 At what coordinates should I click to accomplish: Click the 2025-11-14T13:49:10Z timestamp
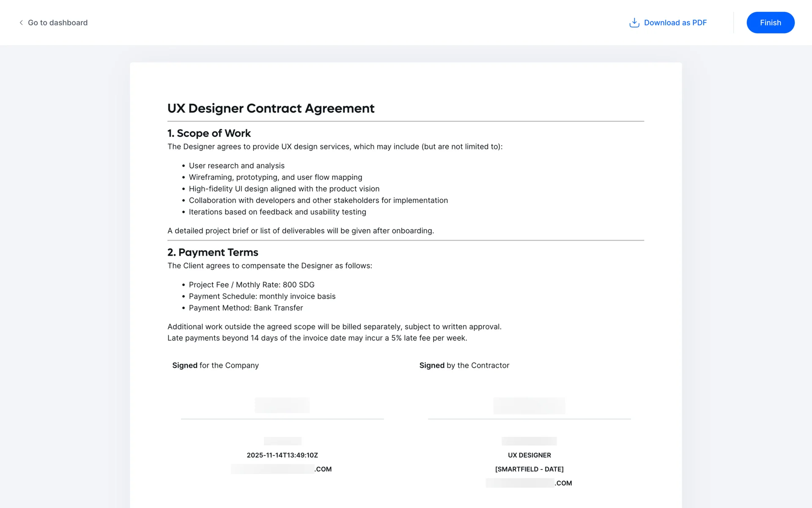282,455
